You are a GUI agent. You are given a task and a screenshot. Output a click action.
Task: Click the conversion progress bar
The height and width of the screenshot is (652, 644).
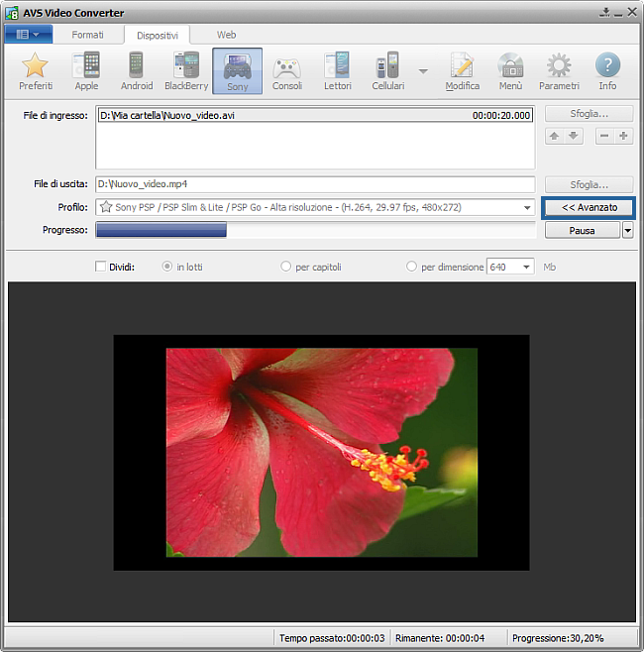(x=315, y=231)
